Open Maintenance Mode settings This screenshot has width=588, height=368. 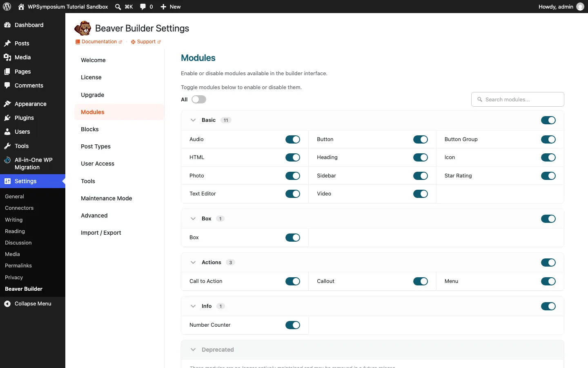[119, 198]
